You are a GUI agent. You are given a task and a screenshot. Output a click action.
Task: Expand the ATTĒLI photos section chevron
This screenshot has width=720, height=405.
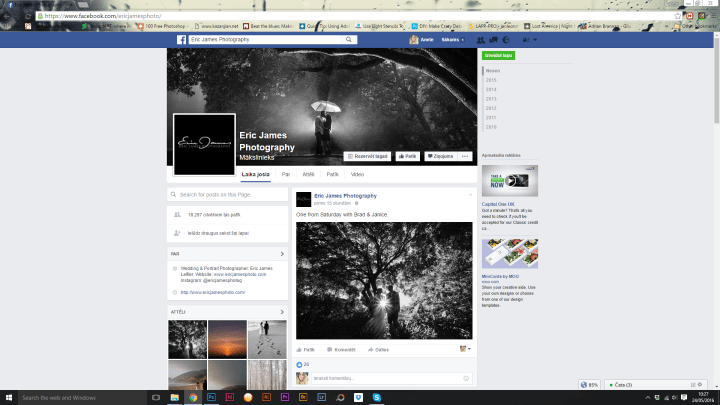click(282, 311)
